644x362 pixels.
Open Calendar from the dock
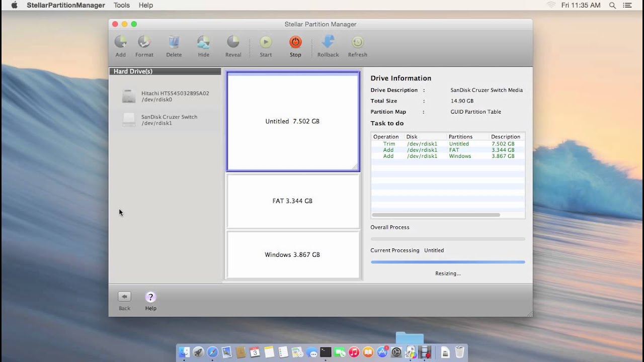click(x=255, y=352)
